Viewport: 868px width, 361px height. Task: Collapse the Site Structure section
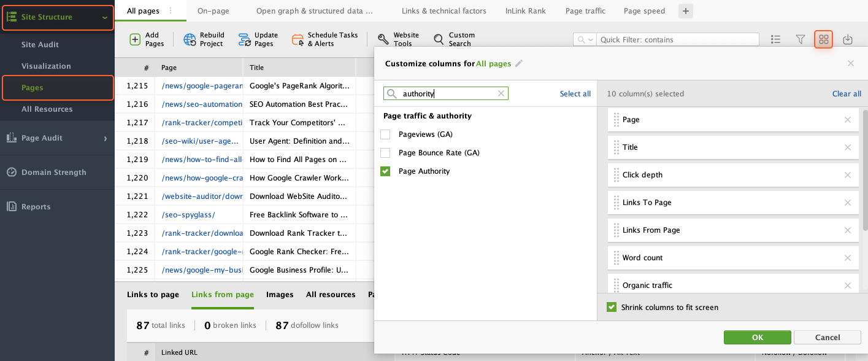point(105,18)
